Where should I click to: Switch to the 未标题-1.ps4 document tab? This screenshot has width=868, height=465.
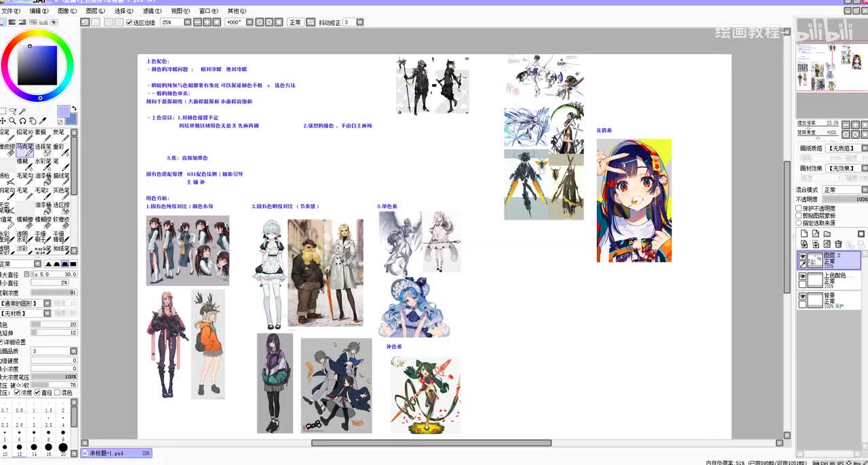click(116, 453)
